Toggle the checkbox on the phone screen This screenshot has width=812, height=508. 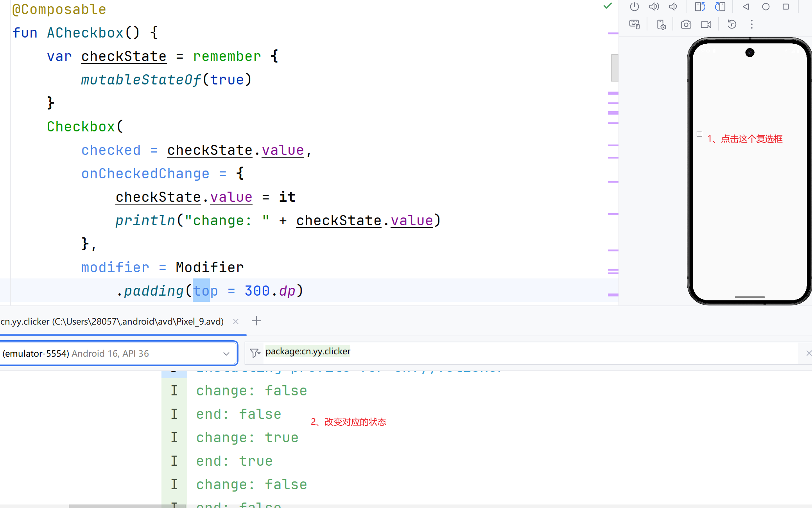[699, 134]
